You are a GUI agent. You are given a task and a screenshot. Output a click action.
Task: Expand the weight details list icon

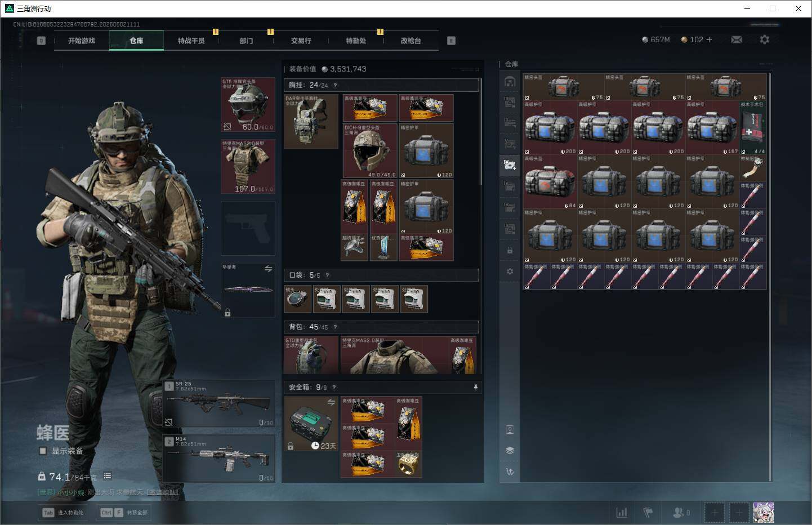[107, 476]
